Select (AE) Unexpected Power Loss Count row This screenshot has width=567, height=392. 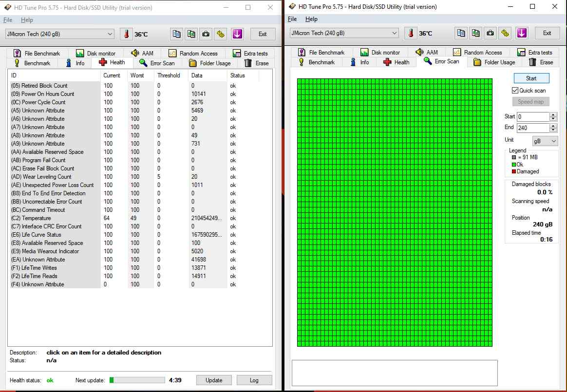pyautogui.click(x=134, y=185)
